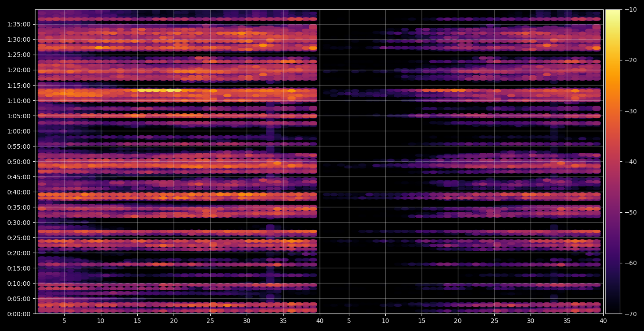Select x-axis label 30 under left heatmap
Image resolution: width=644 pixels, height=331 pixels.
tap(247, 321)
